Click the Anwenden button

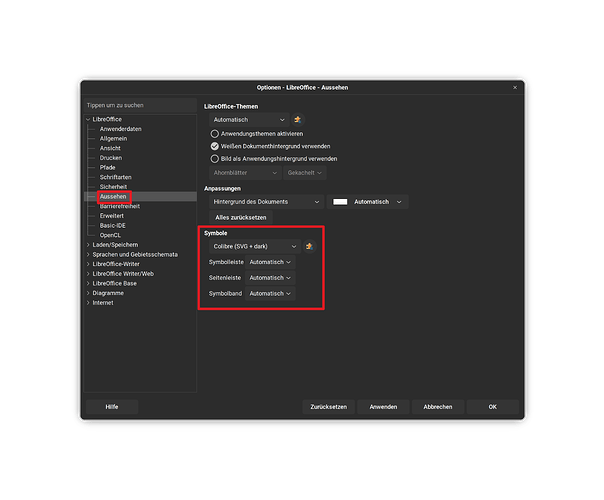click(x=383, y=407)
